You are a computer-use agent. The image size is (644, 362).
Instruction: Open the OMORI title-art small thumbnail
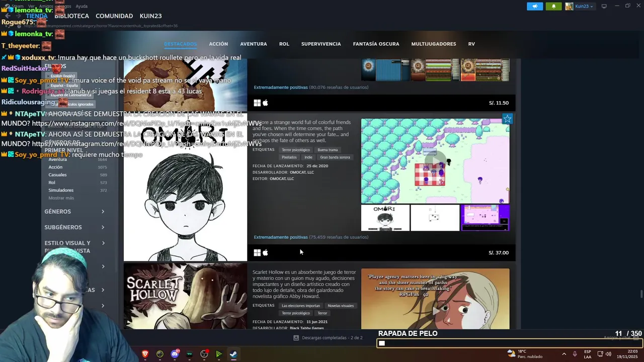385,218
